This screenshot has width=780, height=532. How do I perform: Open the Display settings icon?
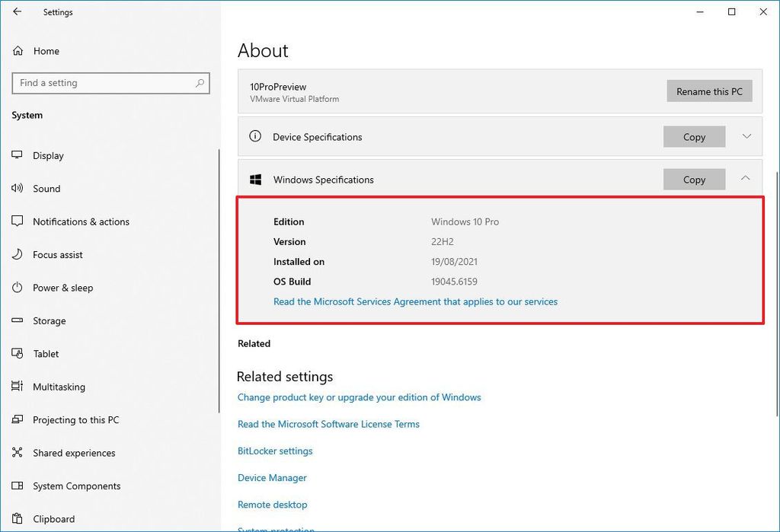pyautogui.click(x=17, y=155)
